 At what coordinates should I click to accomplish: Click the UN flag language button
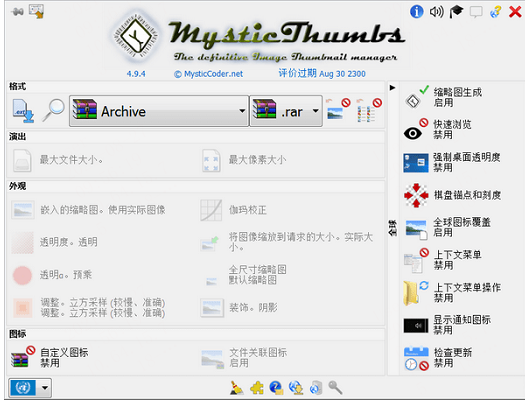tap(23, 388)
